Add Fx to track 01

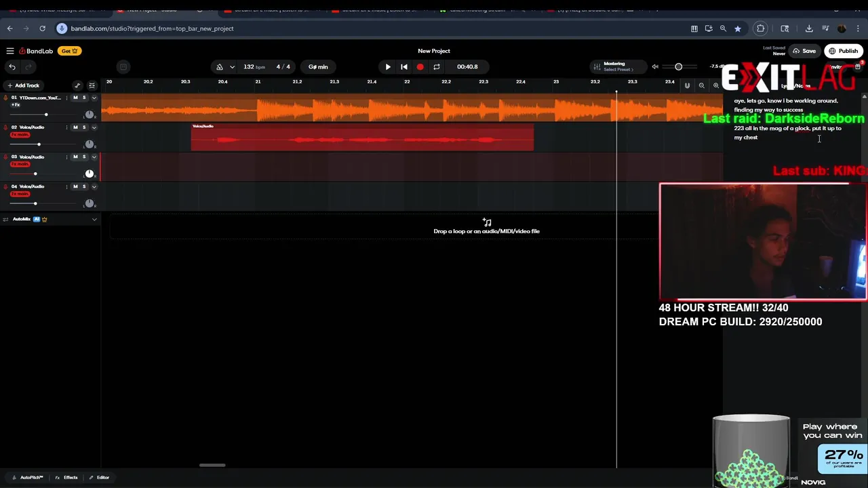click(x=16, y=105)
